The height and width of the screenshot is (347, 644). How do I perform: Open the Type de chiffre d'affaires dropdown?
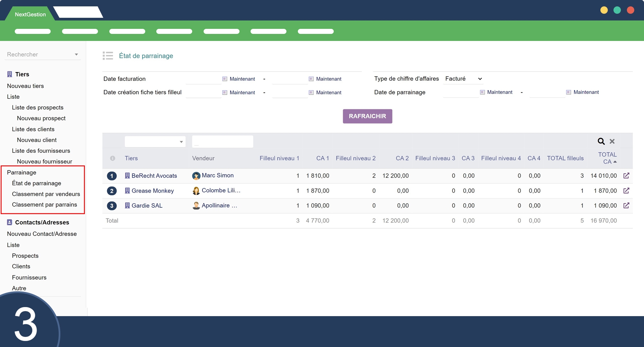463,79
